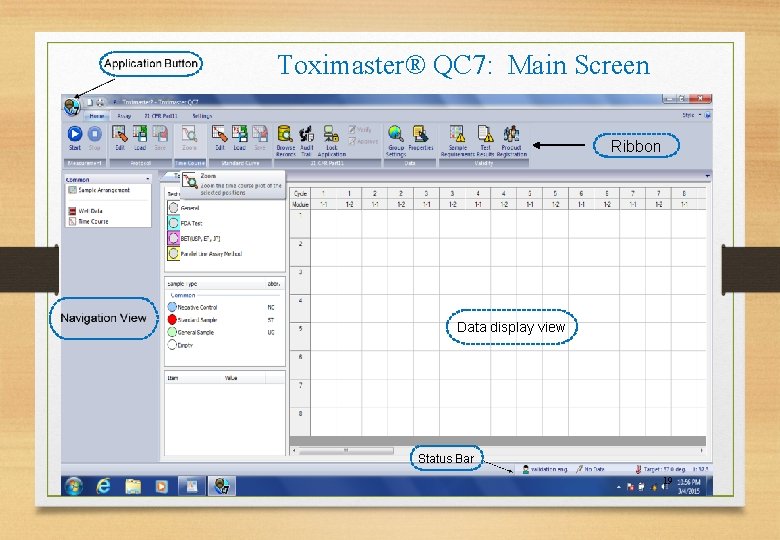Image resolution: width=780 pixels, height=540 pixels.
Task: Switch to the 21 CFR Part11 ribbon tab
Action: pos(161,116)
